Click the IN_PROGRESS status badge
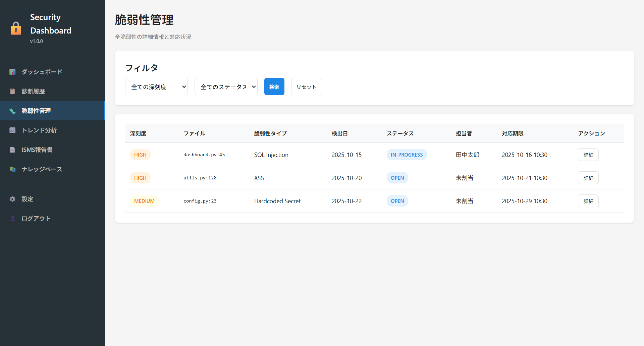Screen dimensions: 644x346 (x=407, y=155)
